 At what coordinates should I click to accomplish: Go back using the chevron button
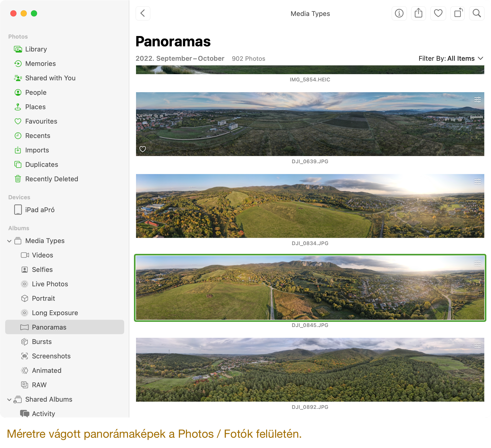click(143, 13)
